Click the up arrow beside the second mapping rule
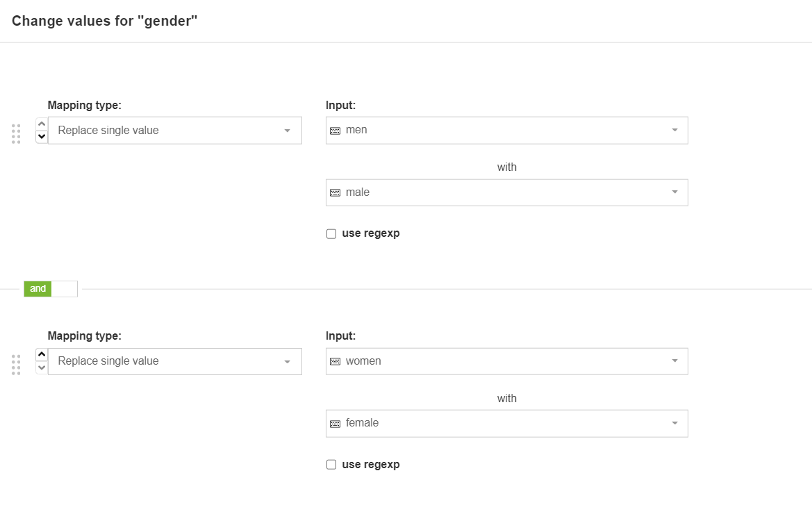This screenshot has height=530, width=812. [x=41, y=354]
